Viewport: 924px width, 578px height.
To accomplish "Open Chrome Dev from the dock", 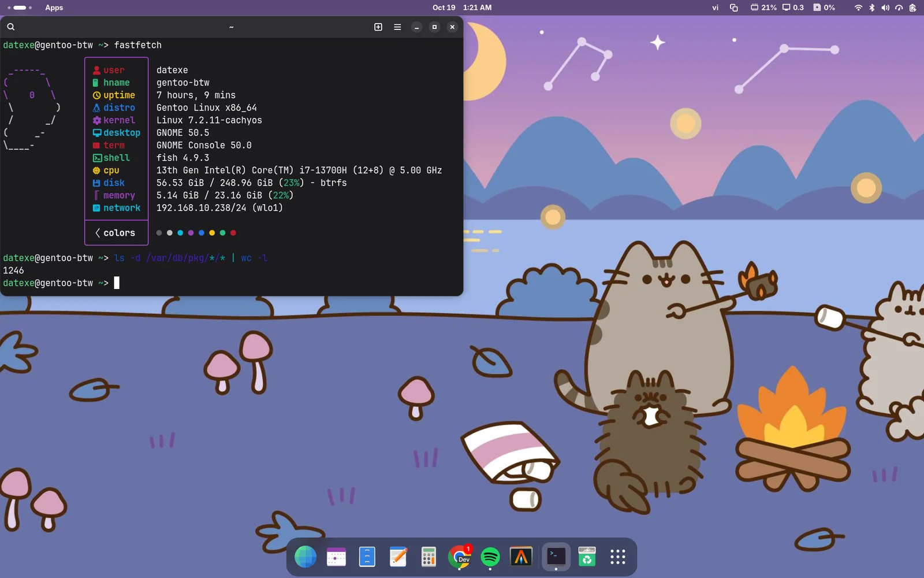I will click(x=460, y=557).
